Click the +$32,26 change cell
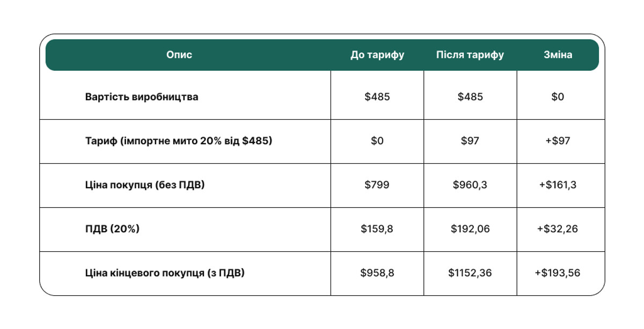This screenshot has height=329, width=644. [x=558, y=229]
